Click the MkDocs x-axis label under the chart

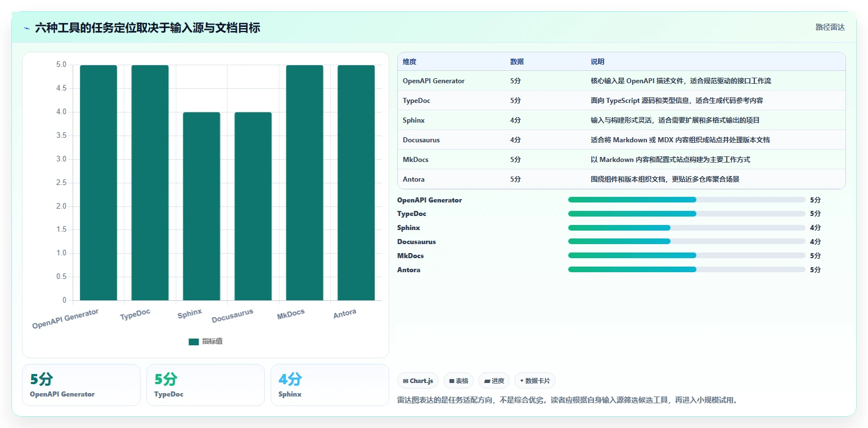pos(291,314)
